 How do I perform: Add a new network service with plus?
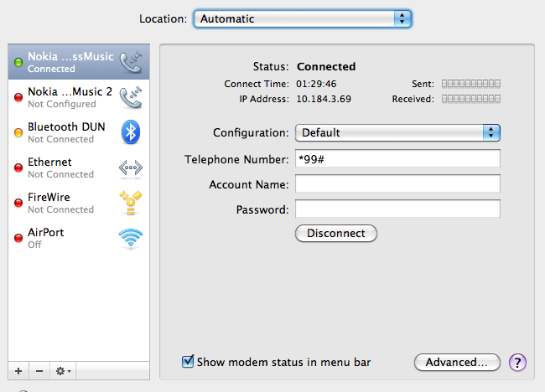tap(18, 370)
